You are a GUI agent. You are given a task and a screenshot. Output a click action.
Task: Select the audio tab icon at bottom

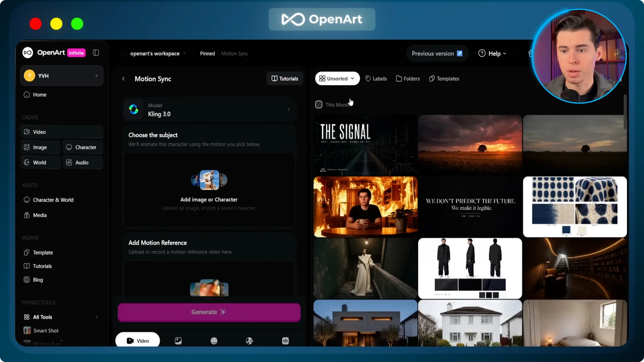pos(285,341)
